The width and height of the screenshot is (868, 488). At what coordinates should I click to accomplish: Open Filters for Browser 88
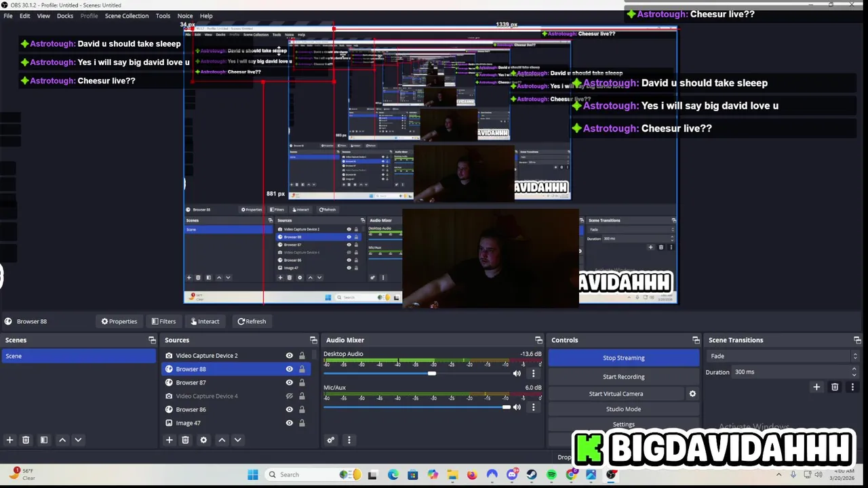click(163, 321)
